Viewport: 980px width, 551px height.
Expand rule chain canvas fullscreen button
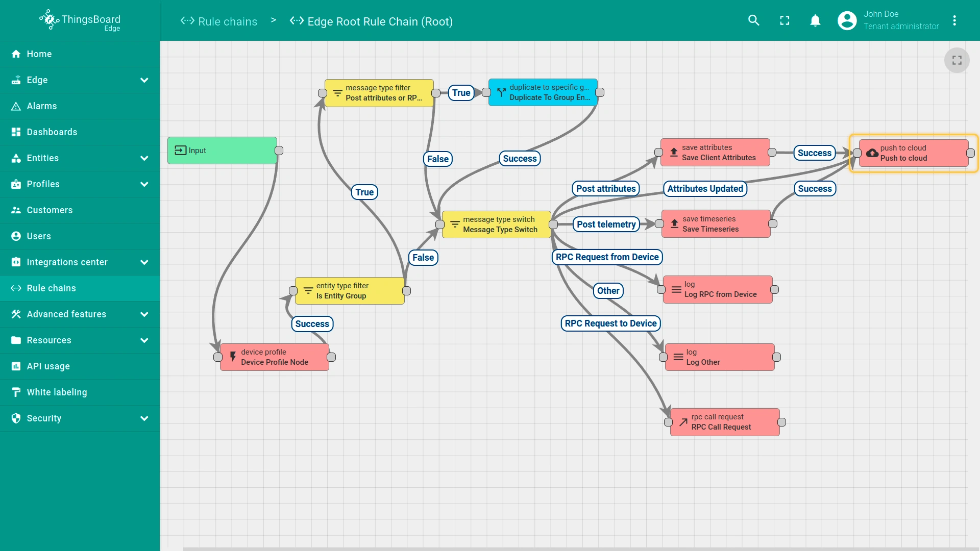(x=957, y=60)
